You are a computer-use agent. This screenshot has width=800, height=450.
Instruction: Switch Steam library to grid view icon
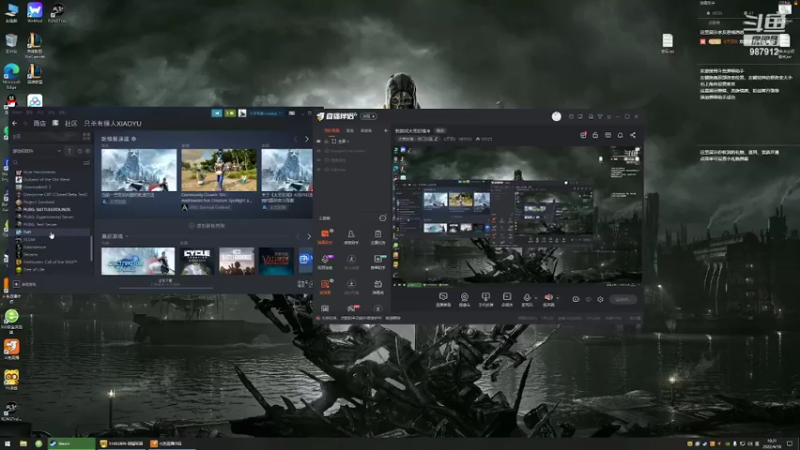pyautogui.click(x=86, y=136)
